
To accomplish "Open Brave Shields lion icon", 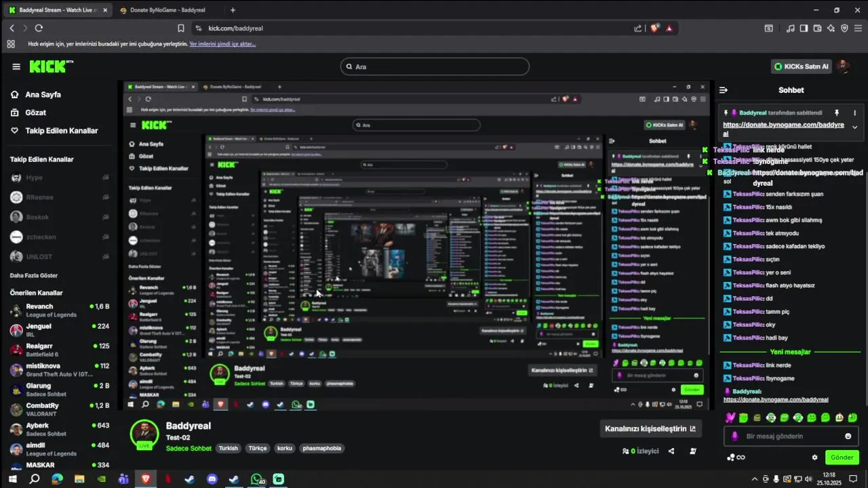I will 654,28.
